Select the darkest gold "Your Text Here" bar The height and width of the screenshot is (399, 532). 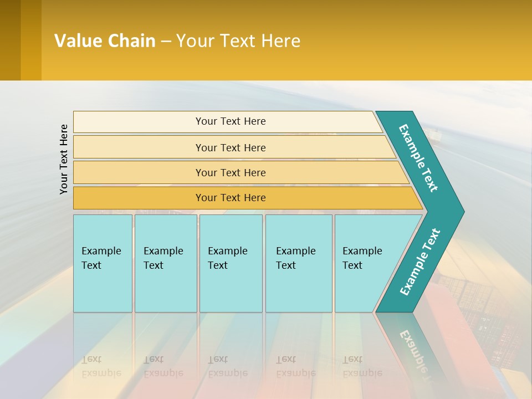[x=230, y=198]
